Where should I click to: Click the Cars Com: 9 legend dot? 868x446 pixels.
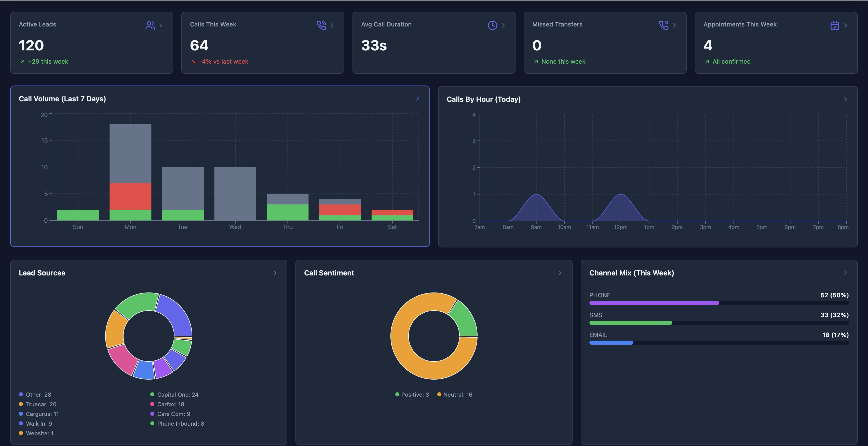click(152, 414)
